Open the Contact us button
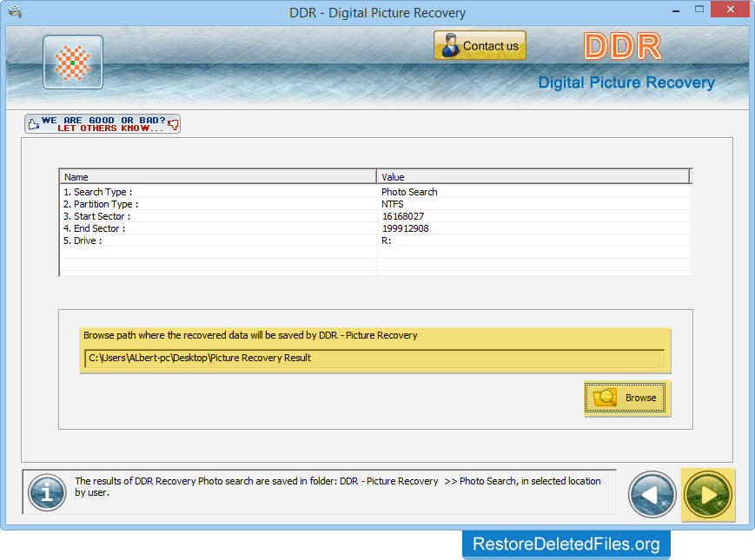Screen dimensions: 755x560 coord(480,46)
